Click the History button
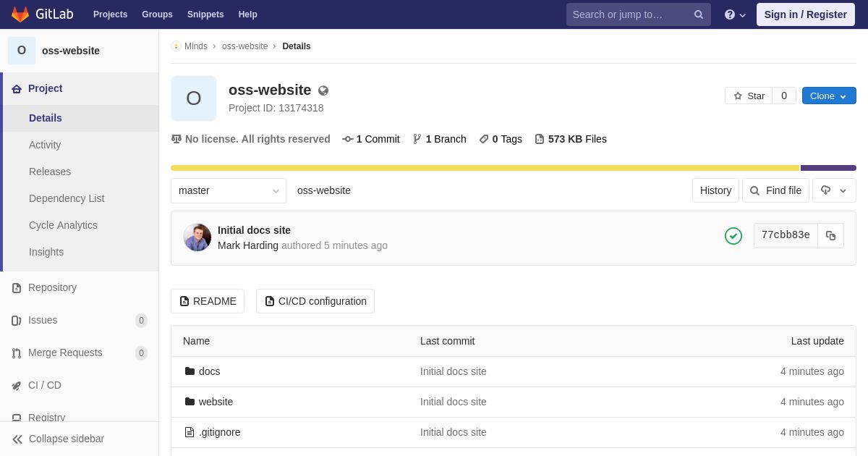The image size is (868, 456). [x=715, y=190]
